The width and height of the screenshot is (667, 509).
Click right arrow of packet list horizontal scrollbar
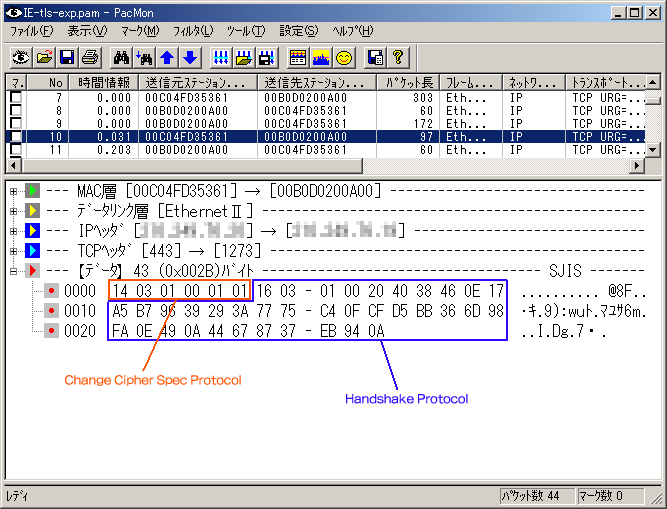(638, 164)
